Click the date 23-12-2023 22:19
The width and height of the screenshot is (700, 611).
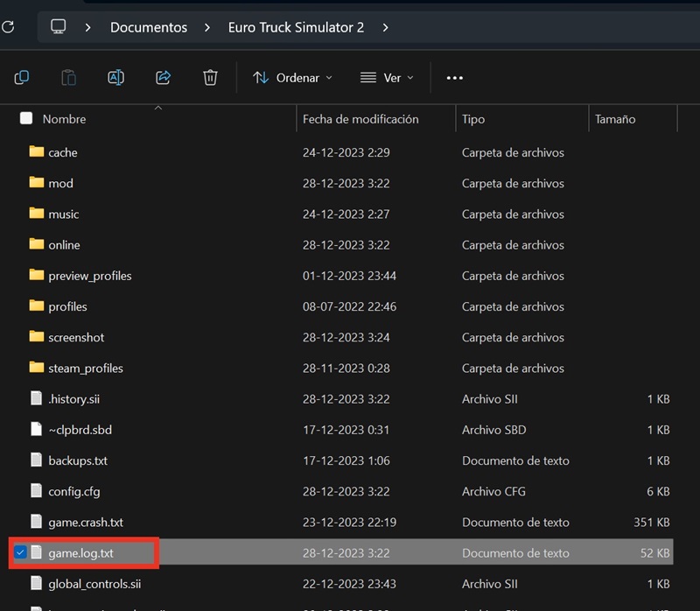349,522
